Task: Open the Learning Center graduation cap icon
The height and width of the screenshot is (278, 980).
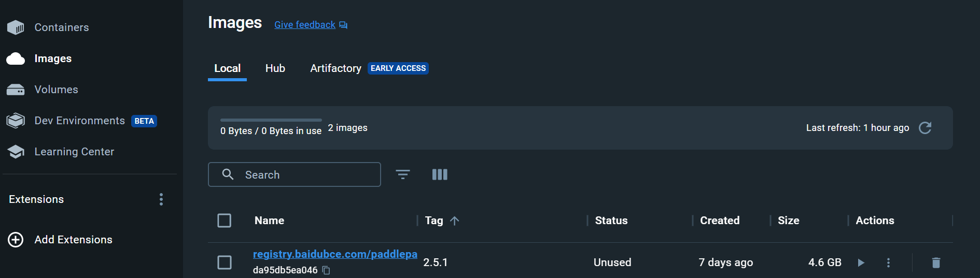Action: [16, 152]
